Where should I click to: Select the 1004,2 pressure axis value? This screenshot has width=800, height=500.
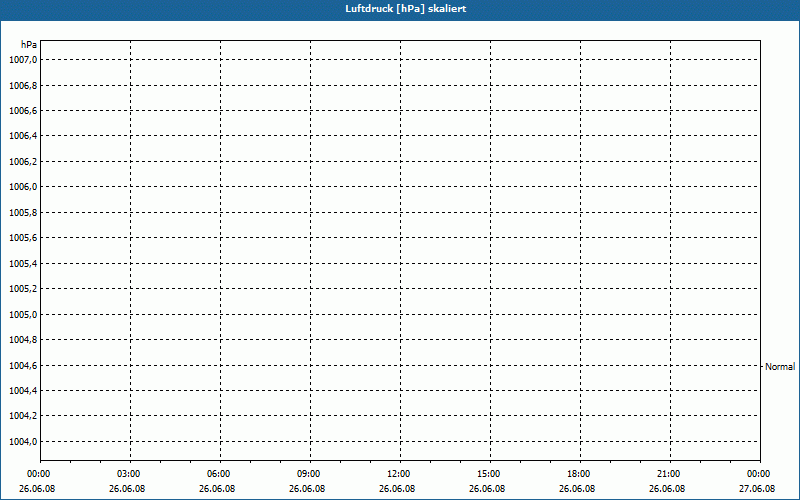[23, 417]
